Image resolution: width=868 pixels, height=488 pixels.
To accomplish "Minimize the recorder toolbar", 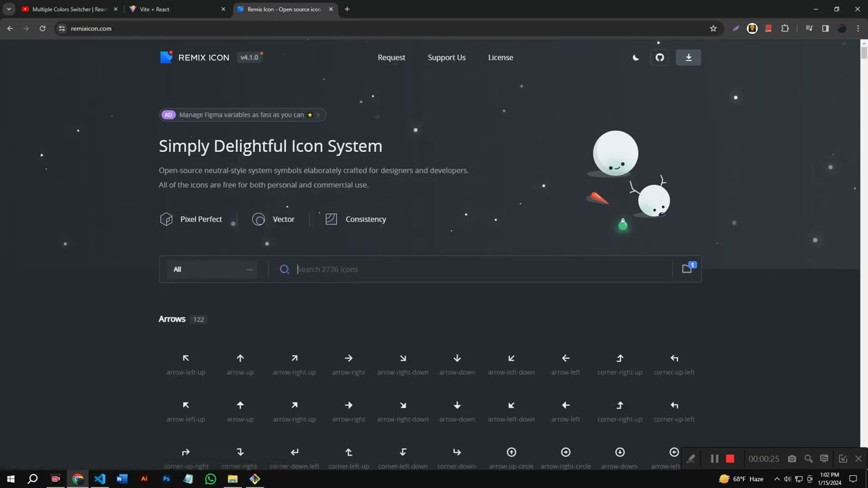I will point(843,459).
